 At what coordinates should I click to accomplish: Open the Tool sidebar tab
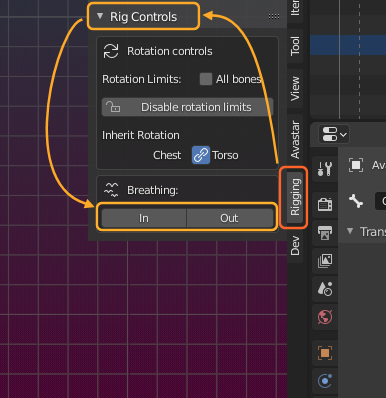(295, 46)
